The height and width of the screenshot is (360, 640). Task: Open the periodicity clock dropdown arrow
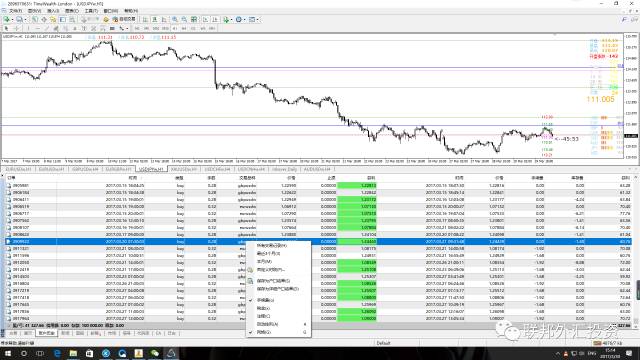[244, 19]
